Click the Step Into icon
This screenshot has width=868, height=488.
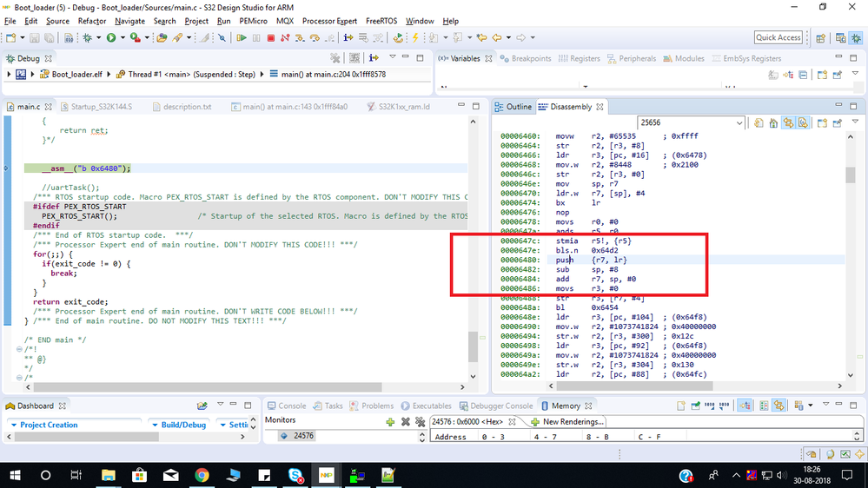click(300, 37)
